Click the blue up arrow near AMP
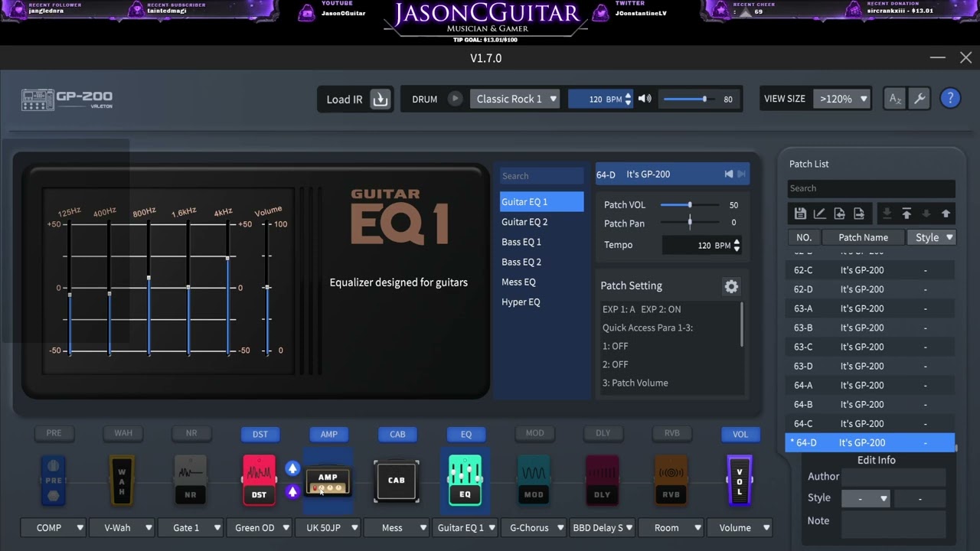The height and width of the screenshot is (551, 980). [x=292, y=468]
